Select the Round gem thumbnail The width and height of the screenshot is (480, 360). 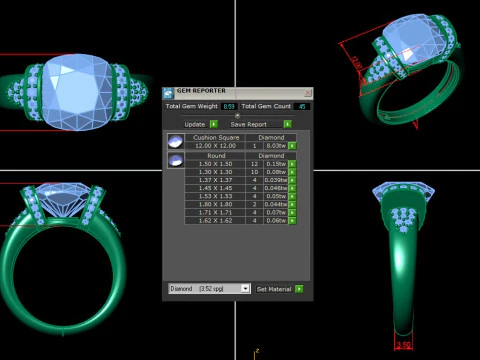point(176,160)
